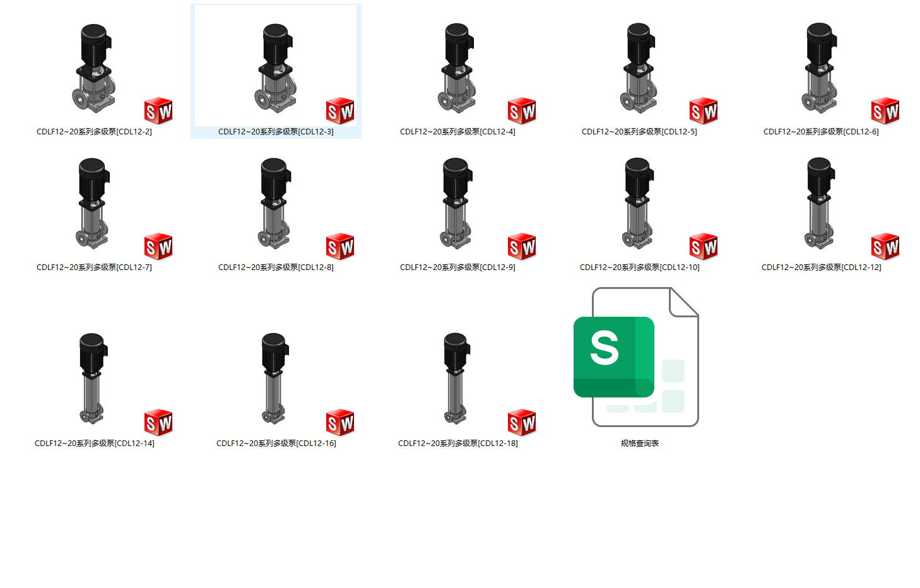Select the CDL12-16 pump model thumbnail
The width and height of the screenshot is (920, 588).
tap(276, 379)
